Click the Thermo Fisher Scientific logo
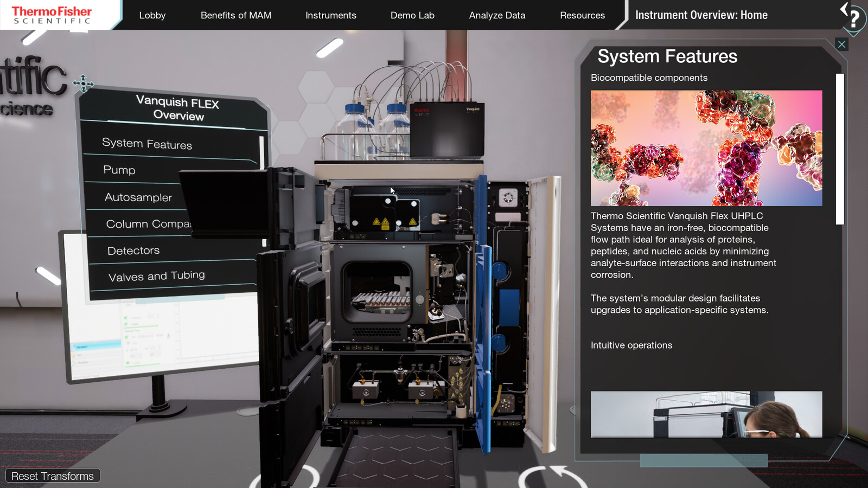868x488 pixels. coord(52,15)
